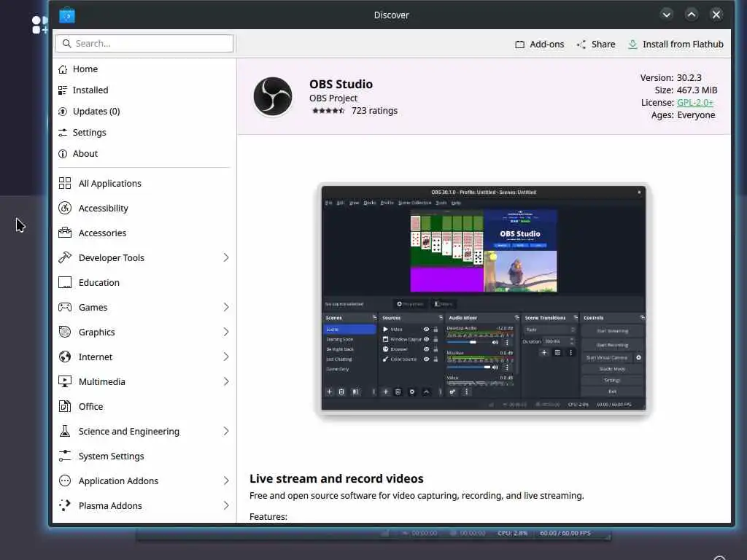The width and height of the screenshot is (747, 560).
Task: Click the System Settings sliders icon
Action: (x=65, y=456)
